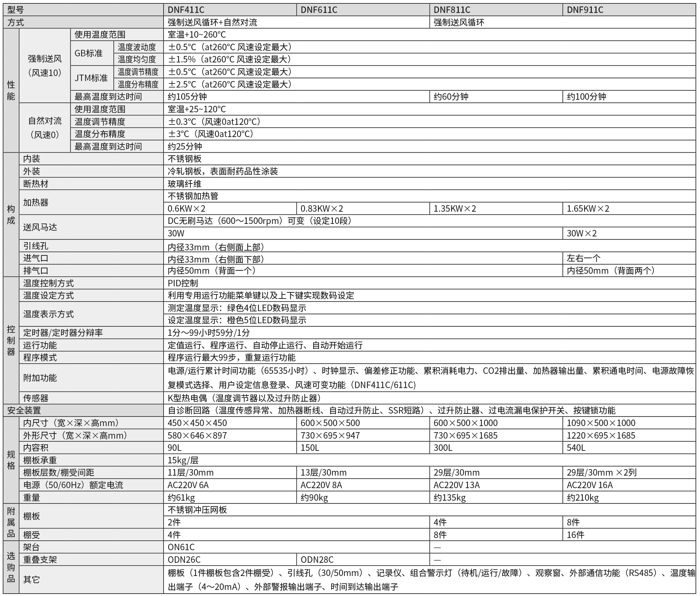Click the 约100分钟 cell
The image size is (700, 596).
coord(629,97)
